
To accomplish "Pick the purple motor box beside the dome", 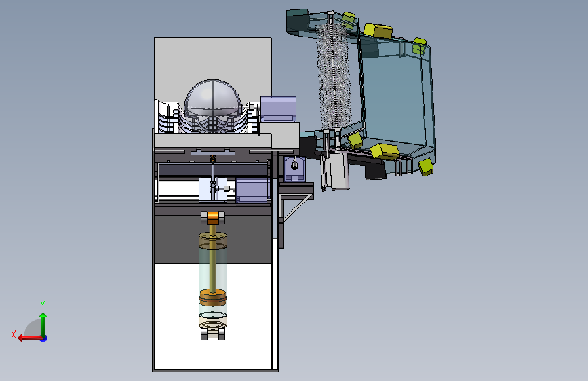I will tap(278, 108).
